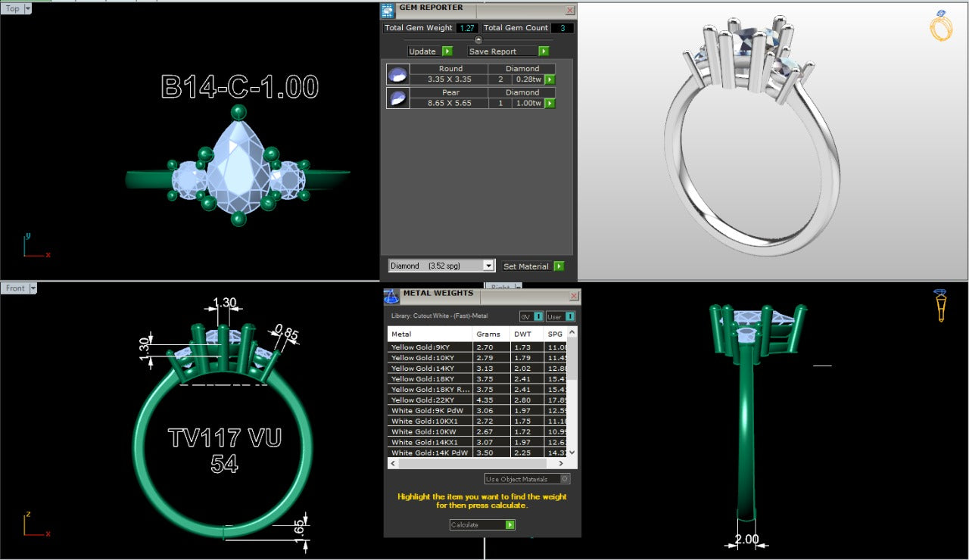Click the TV117 VU text in the Front viewport
The height and width of the screenshot is (560, 969).
(x=225, y=438)
